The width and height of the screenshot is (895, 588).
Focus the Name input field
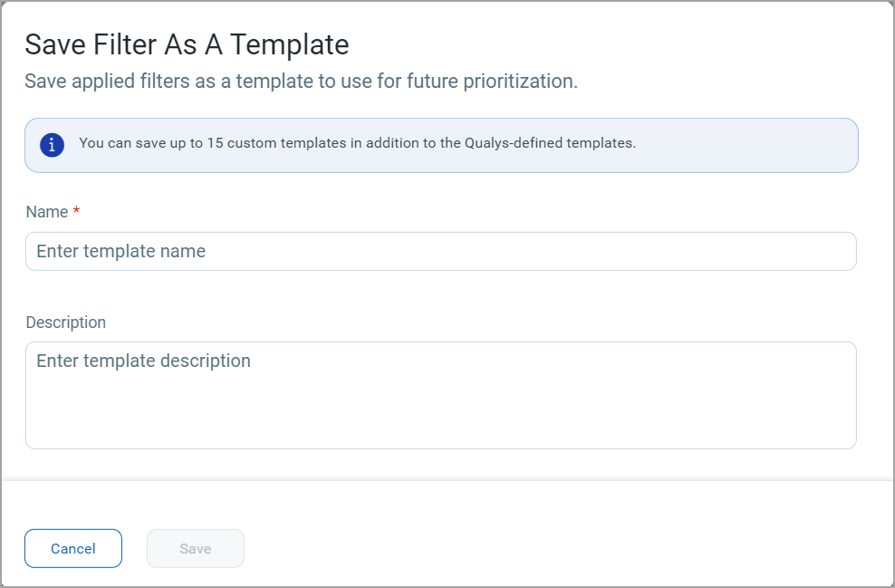click(x=440, y=251)
